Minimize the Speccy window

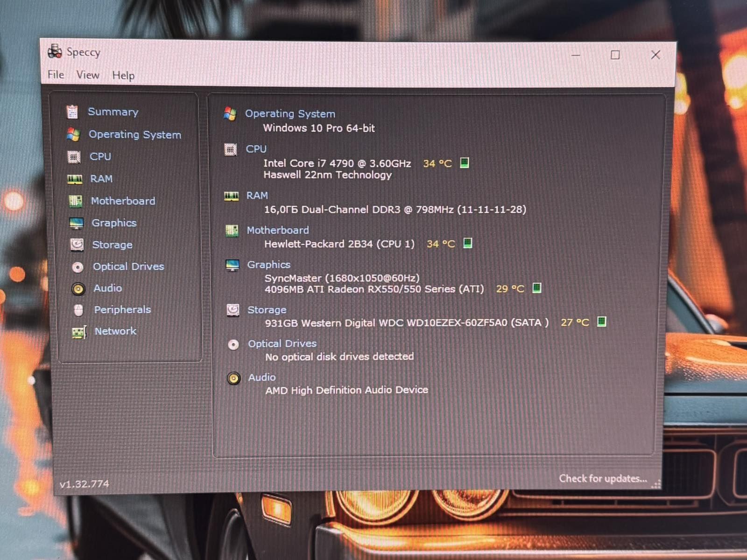click(x=576, y=55)
